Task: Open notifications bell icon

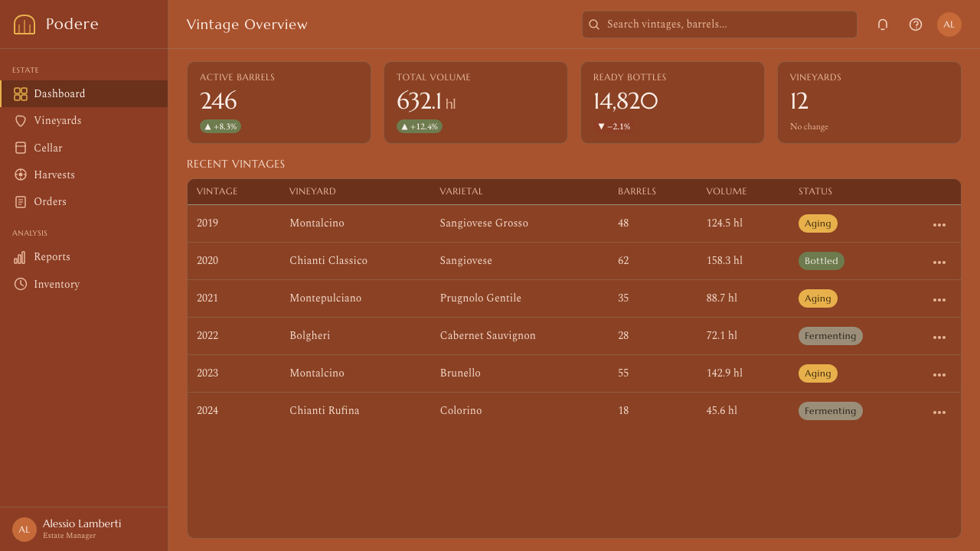Action: [883, 24]
